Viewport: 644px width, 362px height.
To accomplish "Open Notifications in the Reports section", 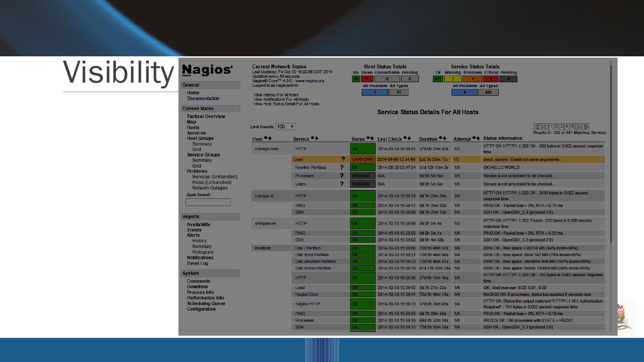I will pyautogui.click(x=200, y=258).
